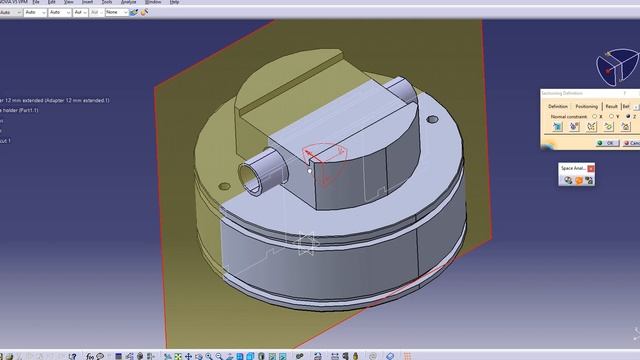Click the Zoom Out magnifier

tap(219, 356)
